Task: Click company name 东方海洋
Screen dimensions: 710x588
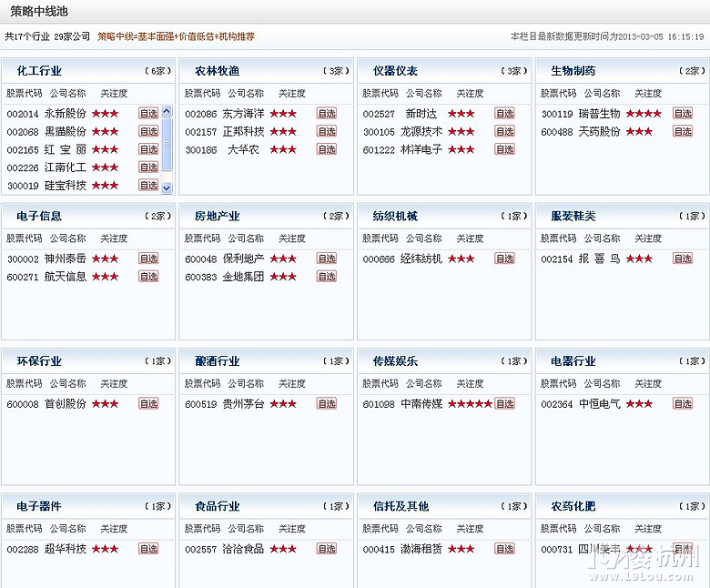Action: coord(243,114)
